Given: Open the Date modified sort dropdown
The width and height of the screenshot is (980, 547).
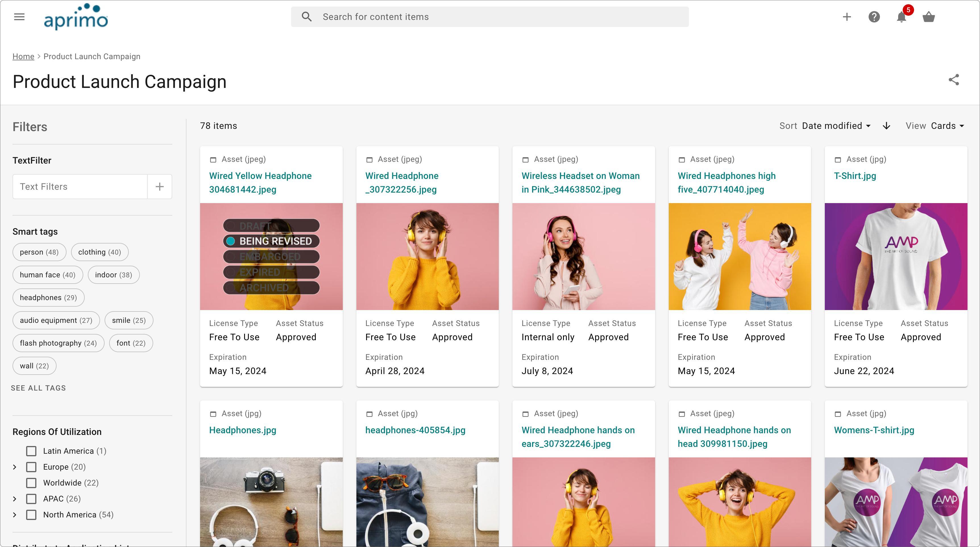Looking at the screenshot, I should click(836, 126).
